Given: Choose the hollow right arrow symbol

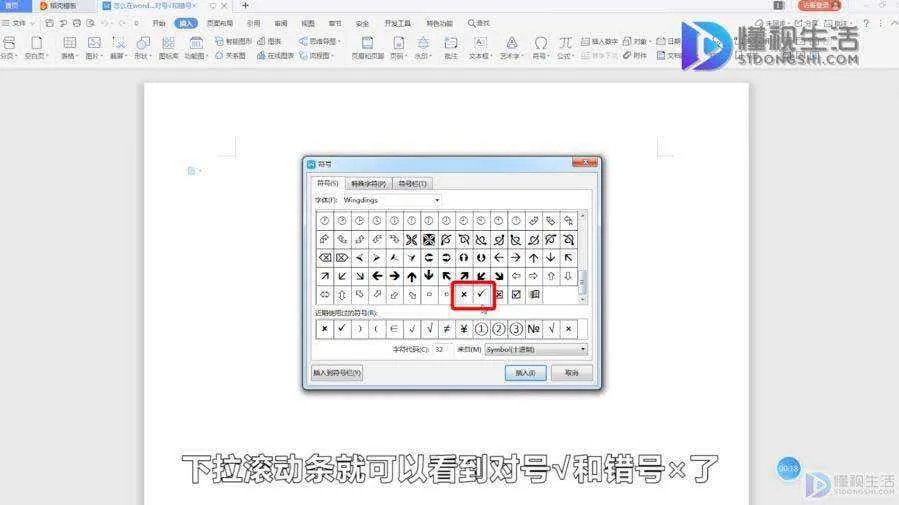Looking at the screenshot, I should [534, 276].
